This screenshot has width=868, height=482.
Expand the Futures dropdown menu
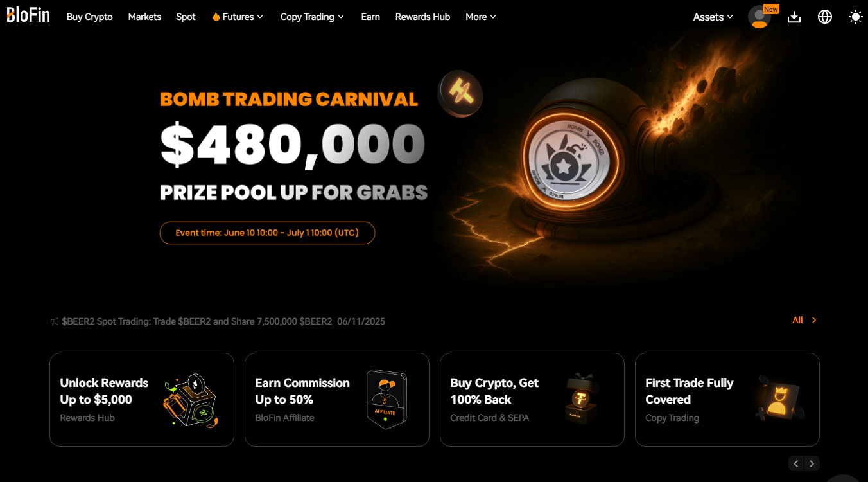pos(238,17)
